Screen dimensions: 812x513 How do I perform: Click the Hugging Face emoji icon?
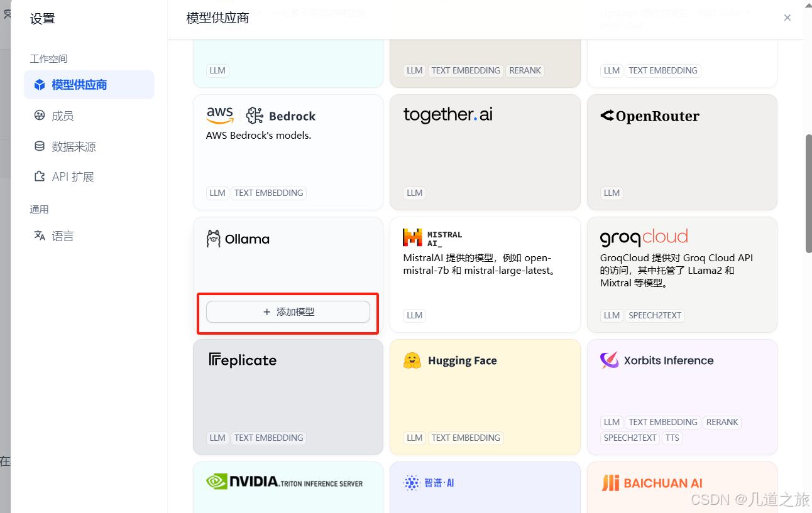[412, 360]
